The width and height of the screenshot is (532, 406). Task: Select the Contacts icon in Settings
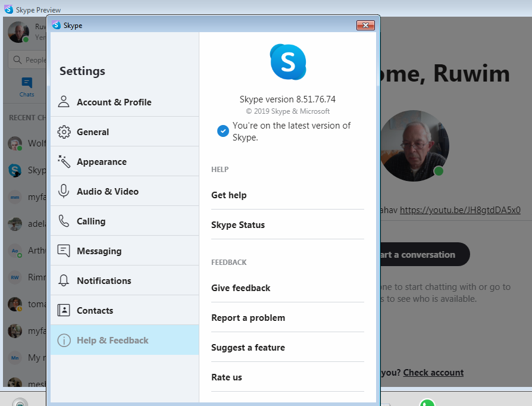[x=64, y=310]
